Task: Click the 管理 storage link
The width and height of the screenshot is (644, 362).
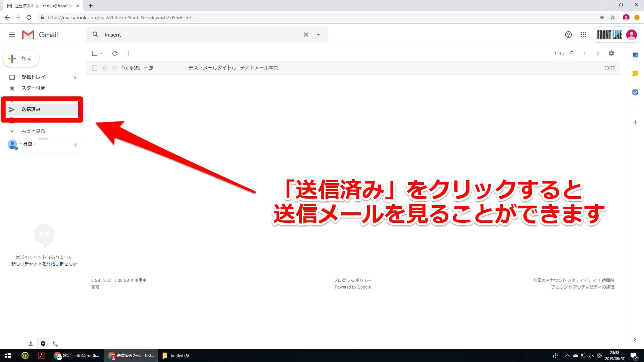Action: point(95,287)
